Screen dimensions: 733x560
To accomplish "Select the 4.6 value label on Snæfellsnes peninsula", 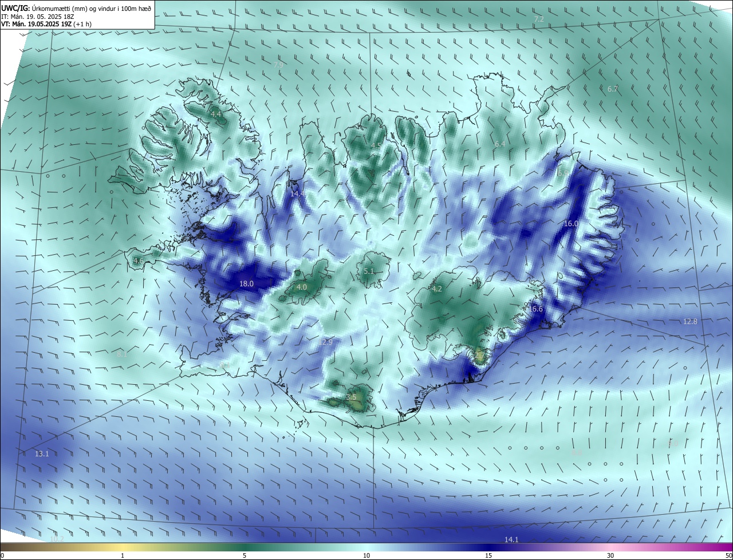I will tap(138, 261).
